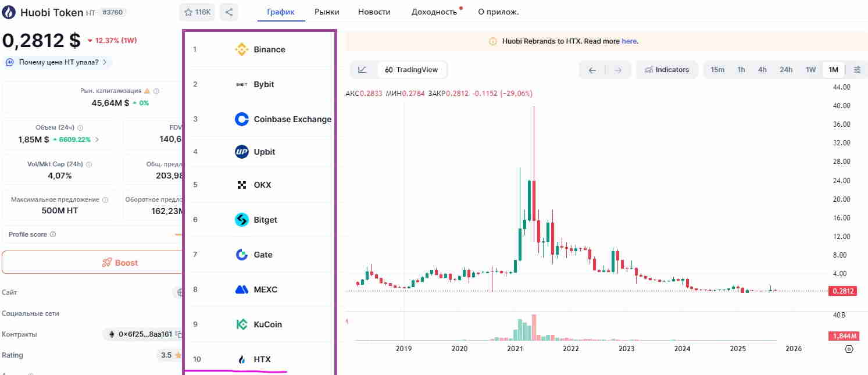Add Huobi Token to watchlist star
Viewport: 868px width, 375px height.
point(197,12)
